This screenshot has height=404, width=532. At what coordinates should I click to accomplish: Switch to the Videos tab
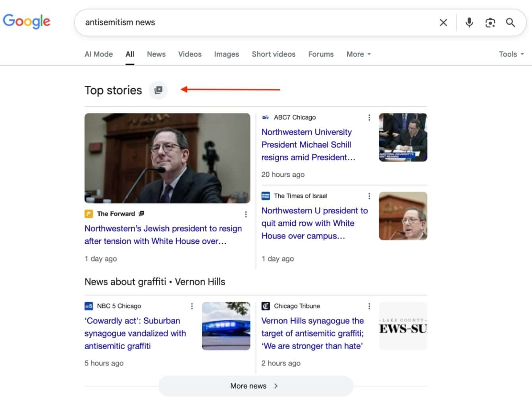[189, 54]
